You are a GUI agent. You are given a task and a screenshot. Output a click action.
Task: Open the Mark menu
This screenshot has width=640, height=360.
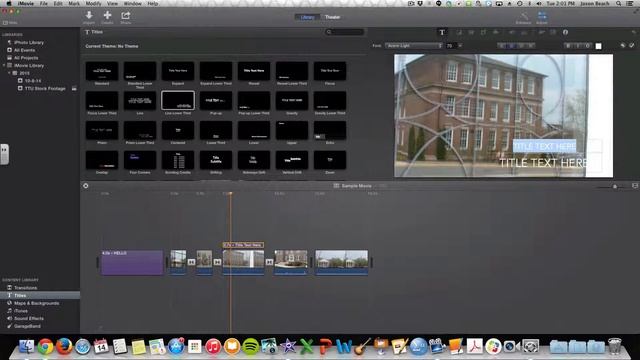pos(74,4)
